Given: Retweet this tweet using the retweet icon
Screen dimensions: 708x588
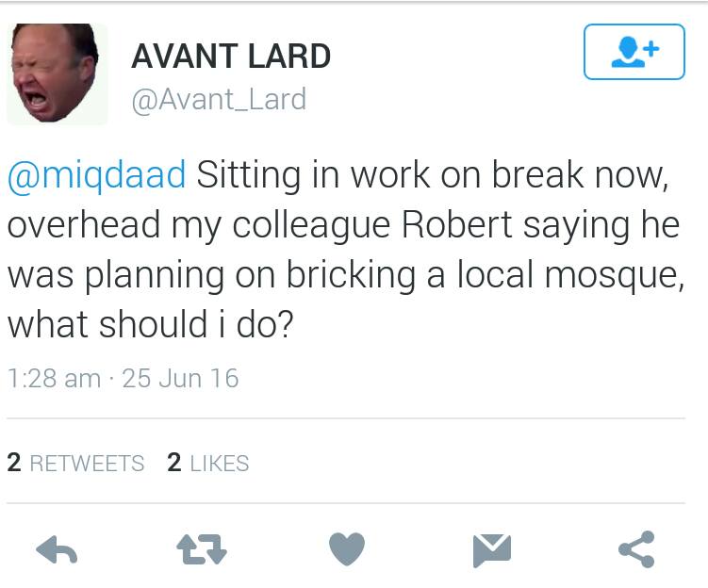Looking at the screenshot, I should (203, 549).
